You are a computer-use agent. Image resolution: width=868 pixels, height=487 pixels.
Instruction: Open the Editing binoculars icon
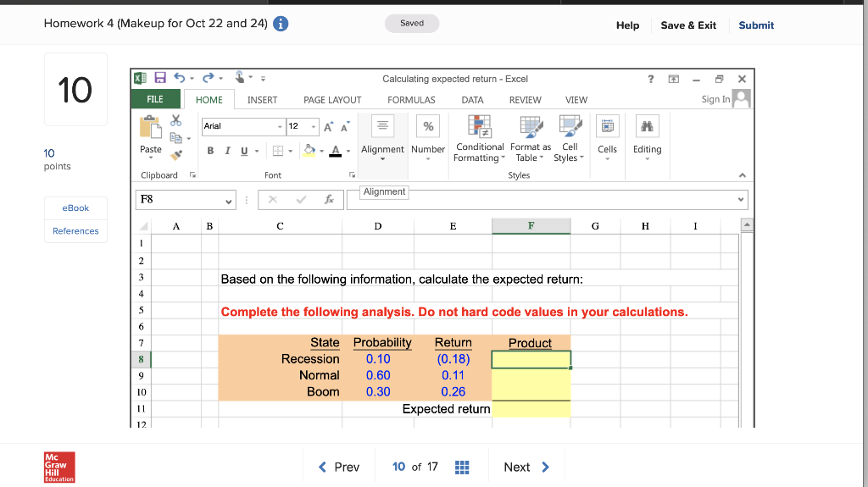[647, 126]
